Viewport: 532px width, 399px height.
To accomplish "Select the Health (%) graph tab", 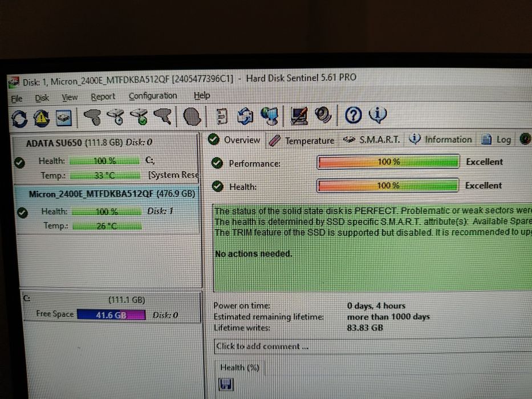I will pos(239,368).
